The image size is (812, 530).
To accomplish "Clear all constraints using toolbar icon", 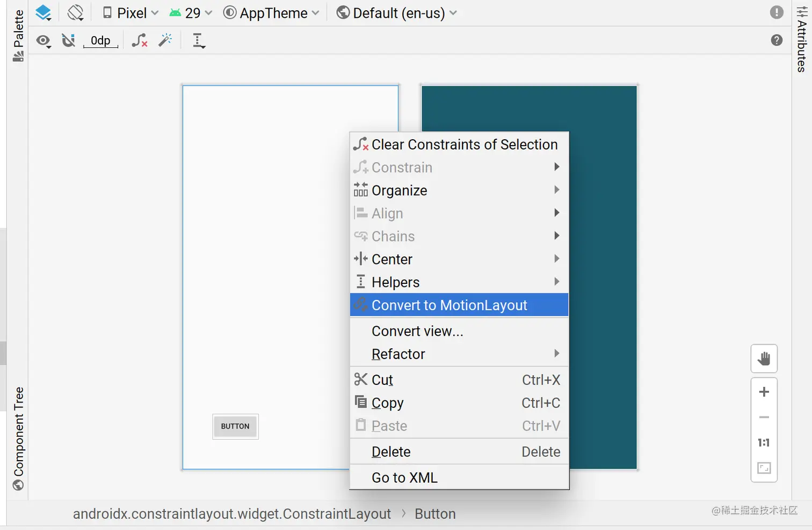I will pos(140,40).
